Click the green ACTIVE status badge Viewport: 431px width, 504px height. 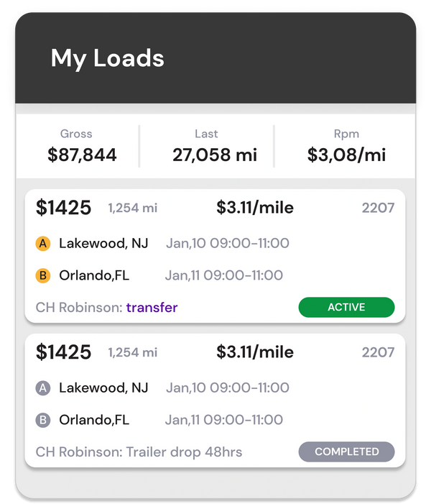[x=346, y=307]
